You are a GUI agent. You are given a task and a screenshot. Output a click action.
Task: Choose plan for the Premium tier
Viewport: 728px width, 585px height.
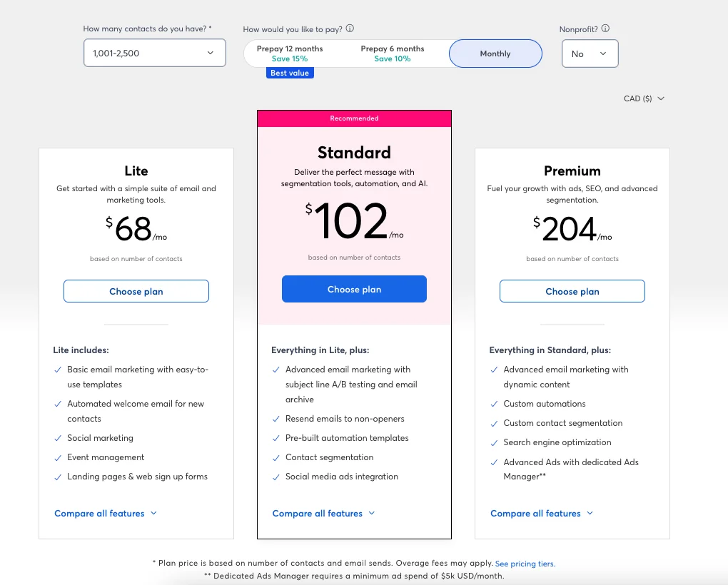(572, 291)
